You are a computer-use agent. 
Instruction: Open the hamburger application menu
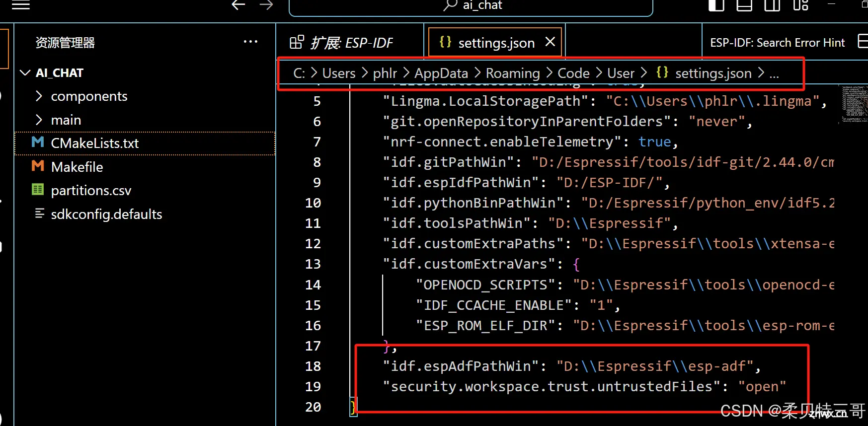point(21,5)
